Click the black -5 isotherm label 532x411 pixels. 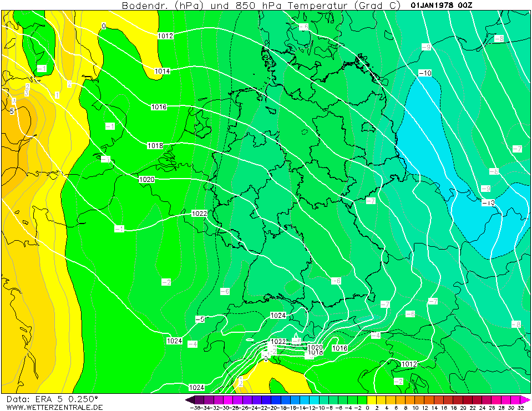[200, 319]
